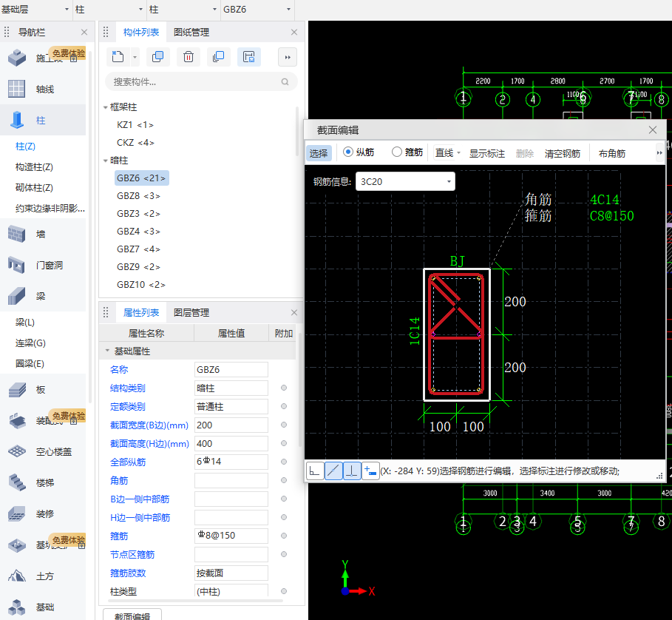Select the 梁 beam icon
This screenshot has height=620, width=672.
pyautogui.click(x=17, y=296)
